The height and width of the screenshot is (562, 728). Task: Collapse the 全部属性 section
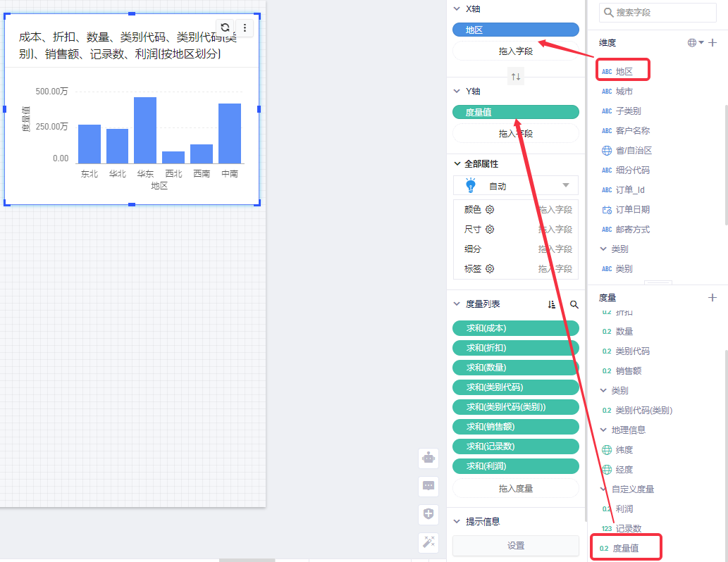(457, 163)
